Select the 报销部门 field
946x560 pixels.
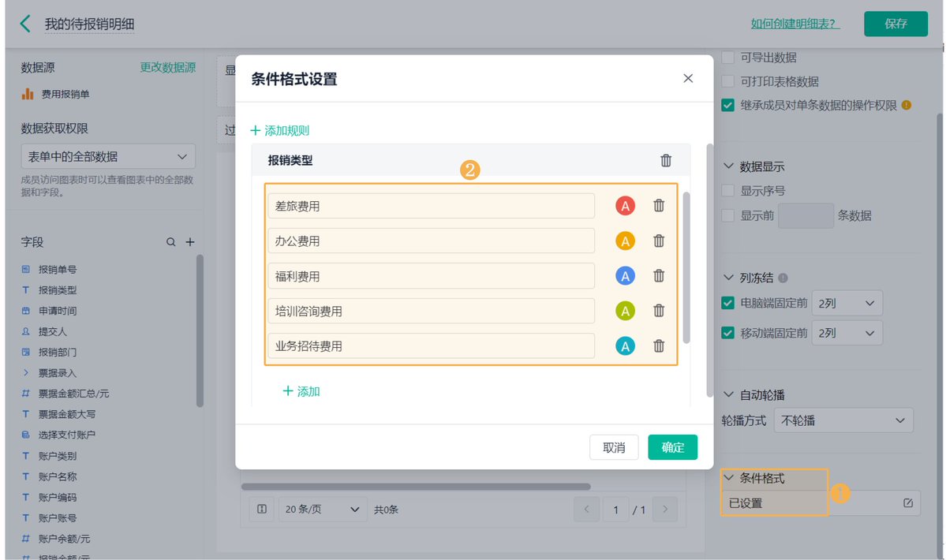point(58,352)
